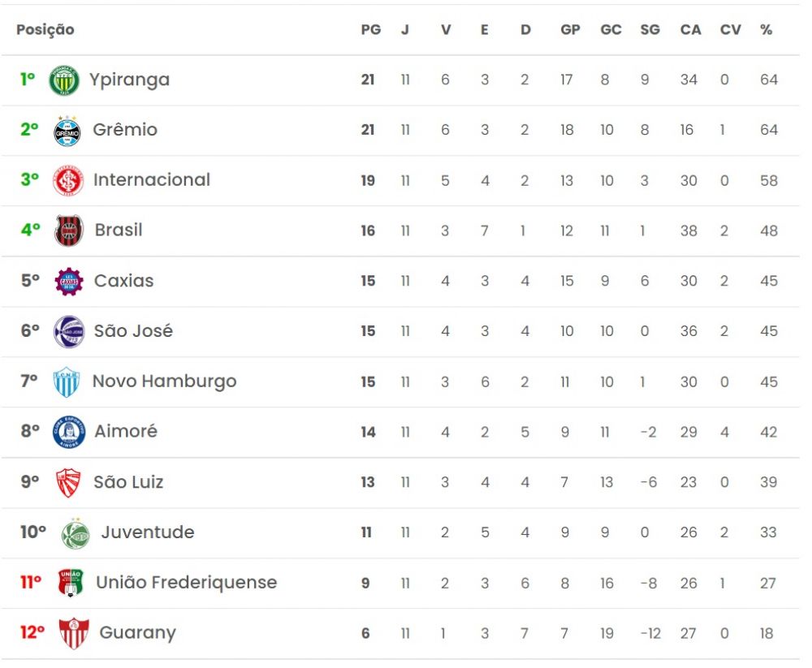Open the Ypiranga team name
The image size is (812, 668).
[129, 80]
